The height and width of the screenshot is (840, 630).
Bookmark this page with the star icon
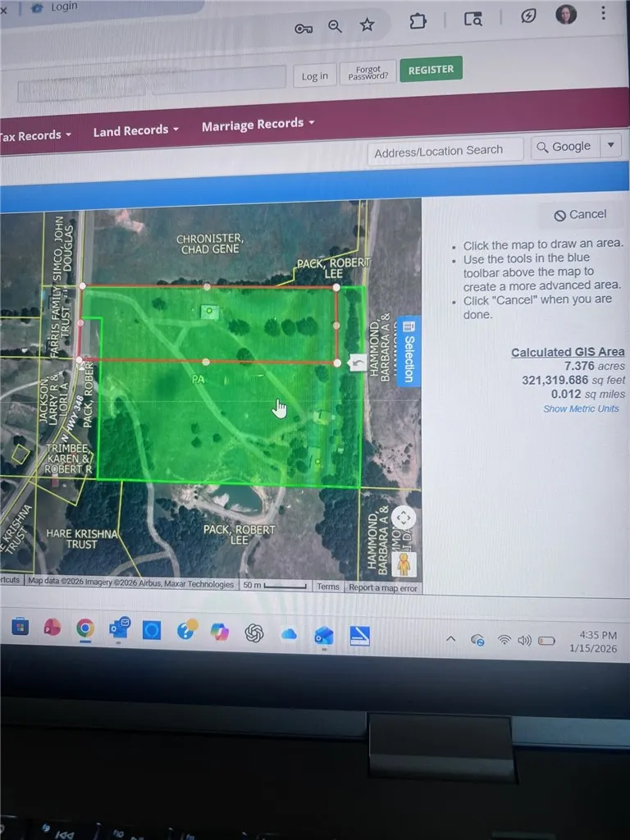[367, 25]
